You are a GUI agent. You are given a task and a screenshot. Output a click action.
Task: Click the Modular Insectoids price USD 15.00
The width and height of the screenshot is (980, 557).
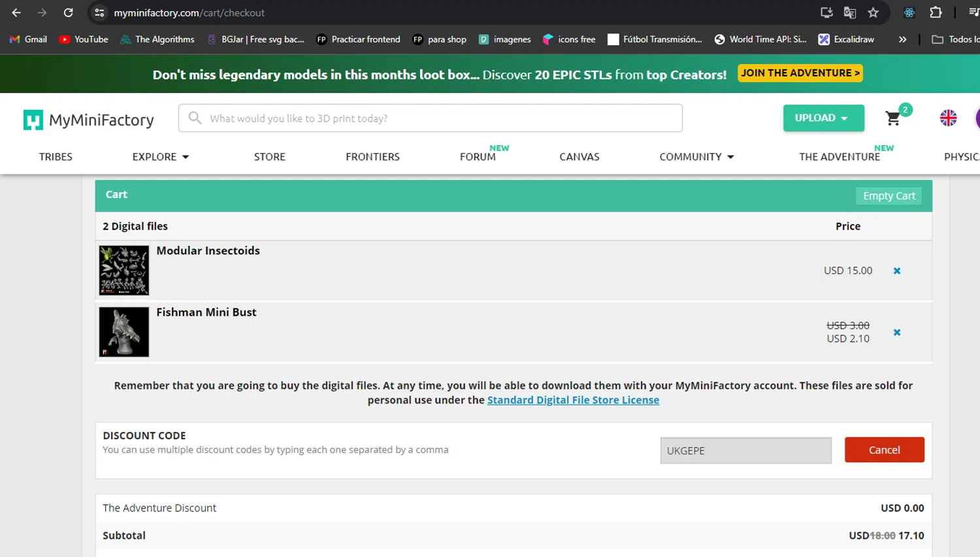coord(848,271)
